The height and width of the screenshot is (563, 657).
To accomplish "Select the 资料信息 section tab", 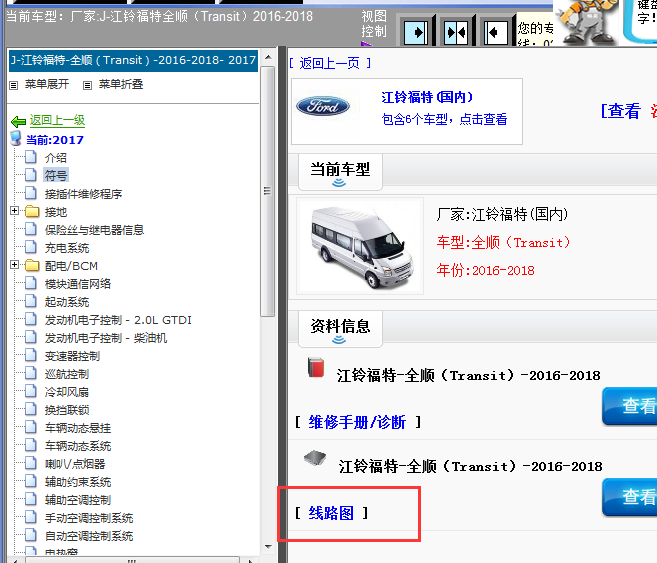I will [x=340, y=329].
